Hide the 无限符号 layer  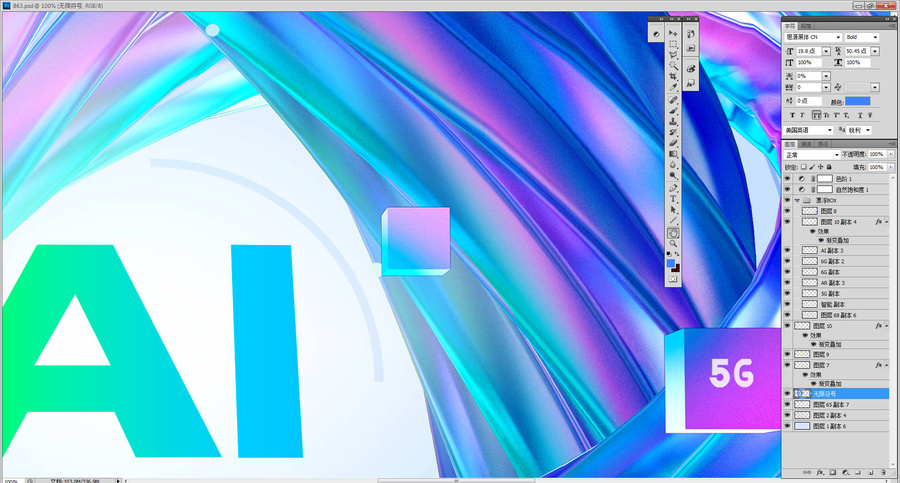[788, 394]
